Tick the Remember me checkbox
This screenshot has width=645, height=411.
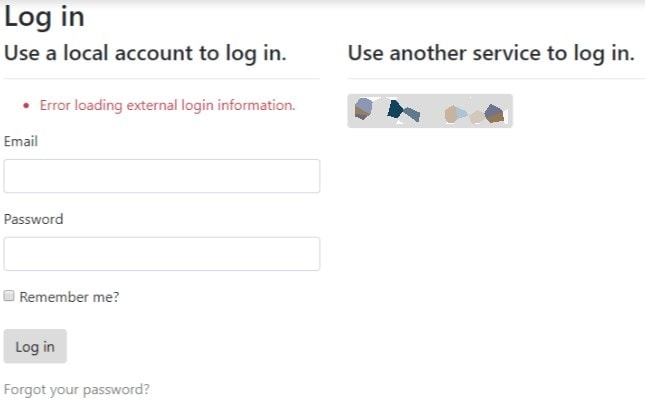[x=9, y=296]
